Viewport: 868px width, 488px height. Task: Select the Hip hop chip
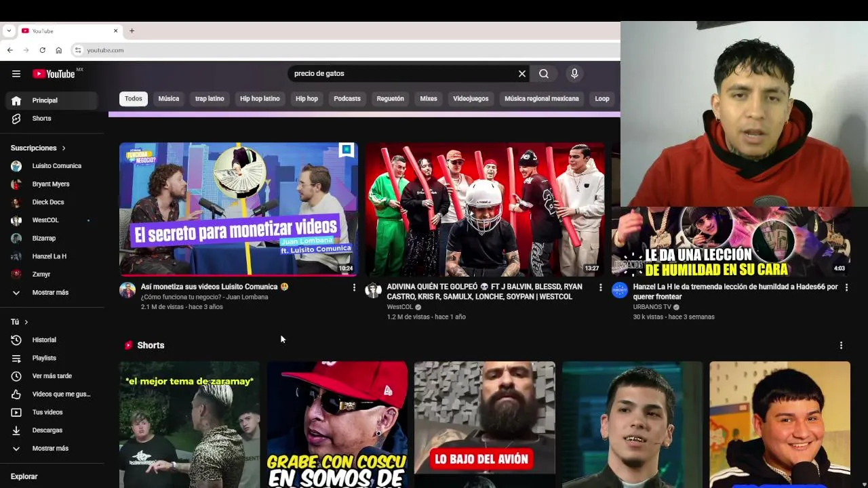point(307,99)
